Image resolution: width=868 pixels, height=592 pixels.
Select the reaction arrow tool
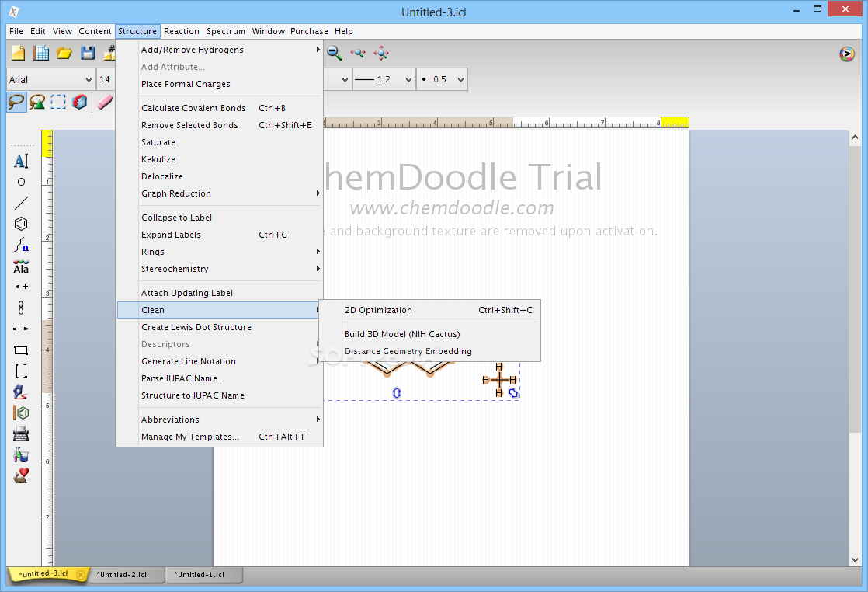click(x=21, y=329)
